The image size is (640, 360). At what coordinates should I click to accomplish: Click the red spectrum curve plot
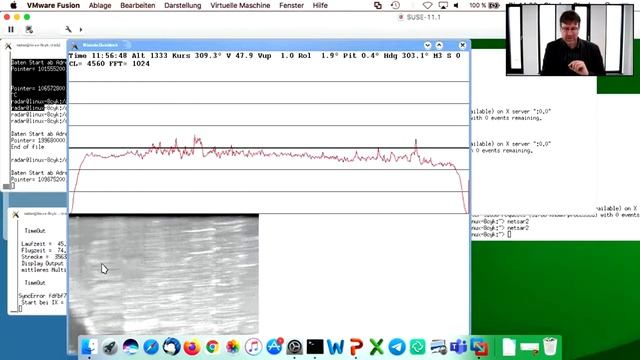[269, 173]
